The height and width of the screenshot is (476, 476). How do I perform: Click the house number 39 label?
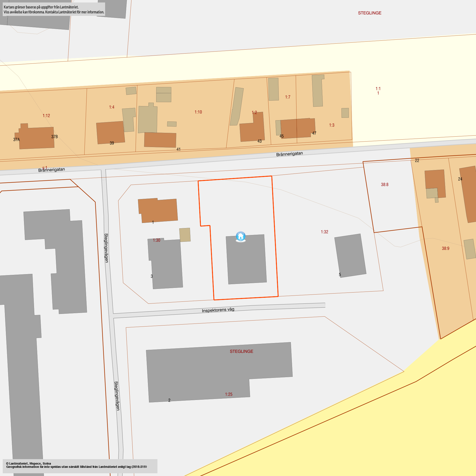pos(112,143)
